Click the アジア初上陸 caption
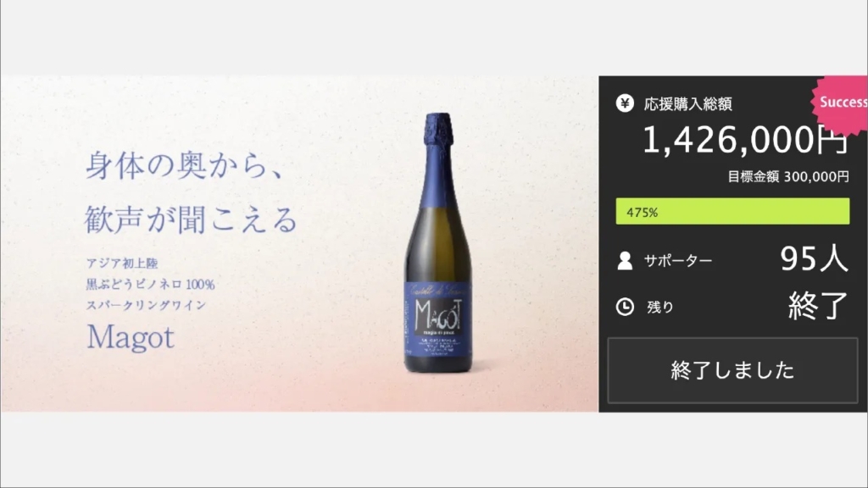The width and height of the screenshot is (868, 488). pos(122,263)
